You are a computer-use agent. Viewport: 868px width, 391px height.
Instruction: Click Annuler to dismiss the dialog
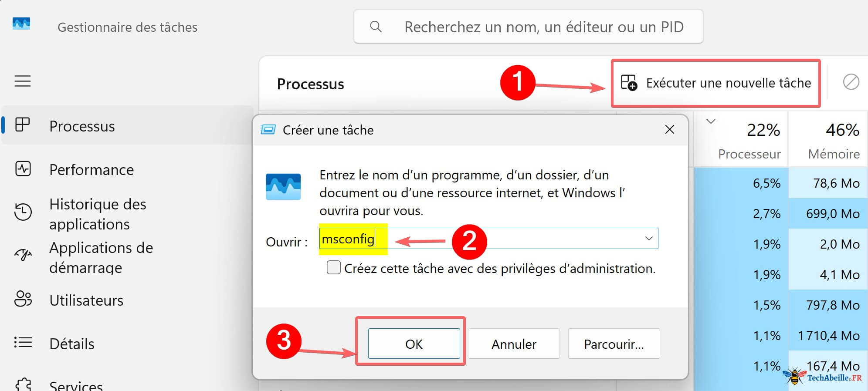click(513, 344)
